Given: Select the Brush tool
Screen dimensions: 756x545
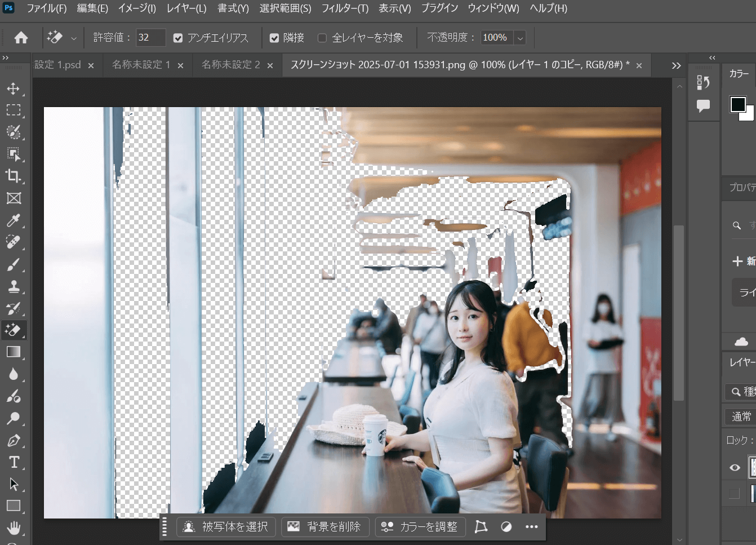Looking at the screenshot, I should (14, 264).
